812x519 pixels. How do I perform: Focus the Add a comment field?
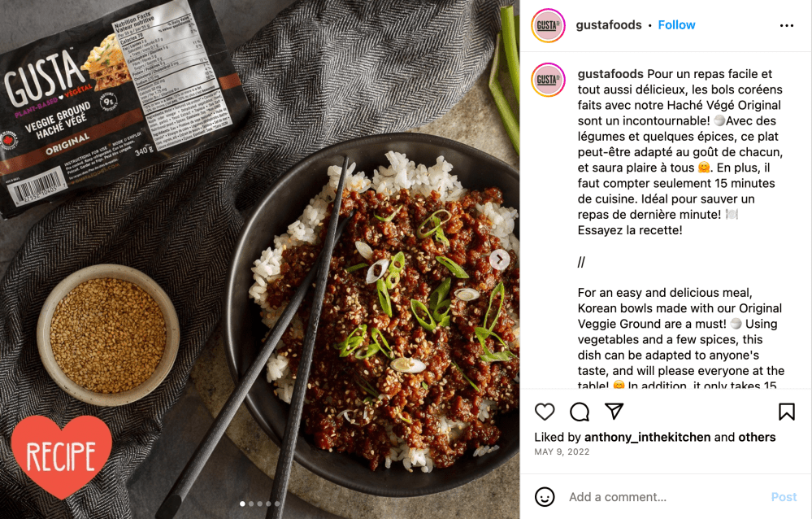pyautogui.click(x=664, y=497)
